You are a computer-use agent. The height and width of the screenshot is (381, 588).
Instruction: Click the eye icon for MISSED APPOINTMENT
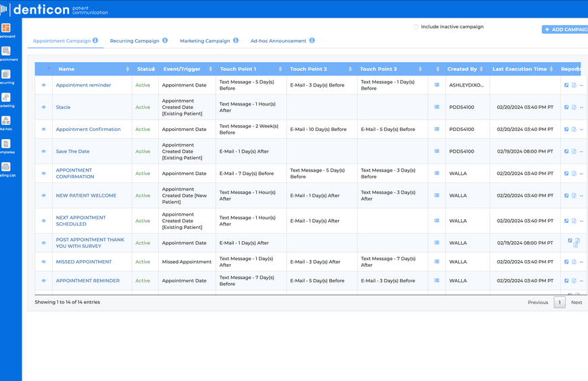[44, 262]
